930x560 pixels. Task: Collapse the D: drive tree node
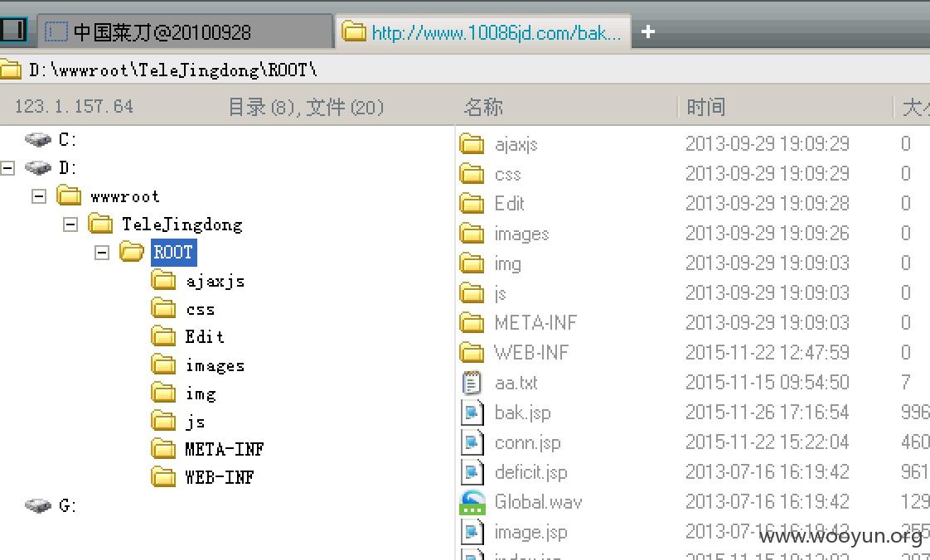coord(7,168)
